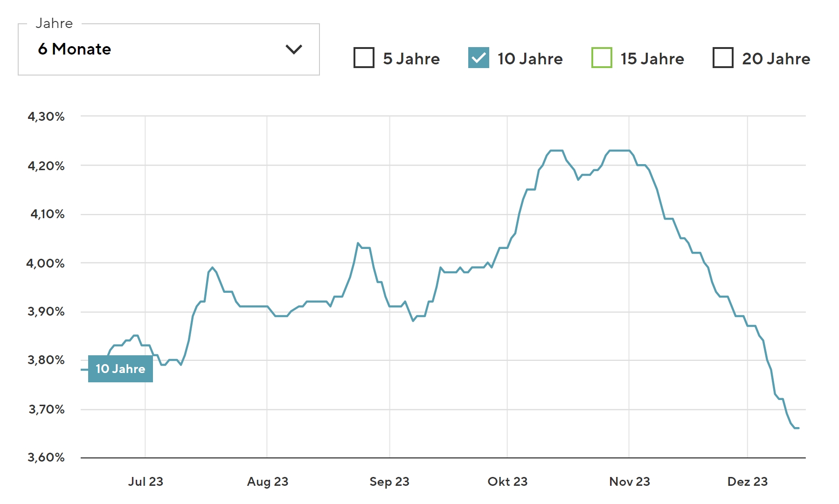Select the 'Nov 23' x-axis label
The height and width of the screenshot is (504, 839).
tap(630, 482)
